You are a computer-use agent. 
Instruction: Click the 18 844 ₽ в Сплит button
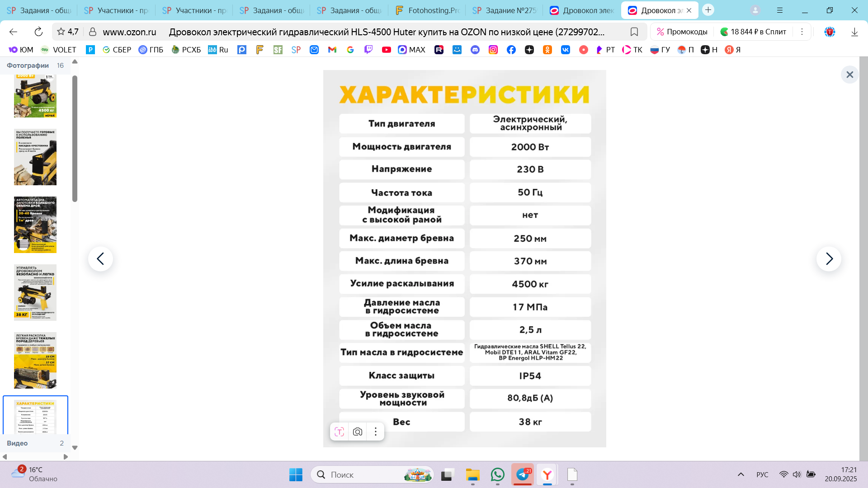(753, 32)
